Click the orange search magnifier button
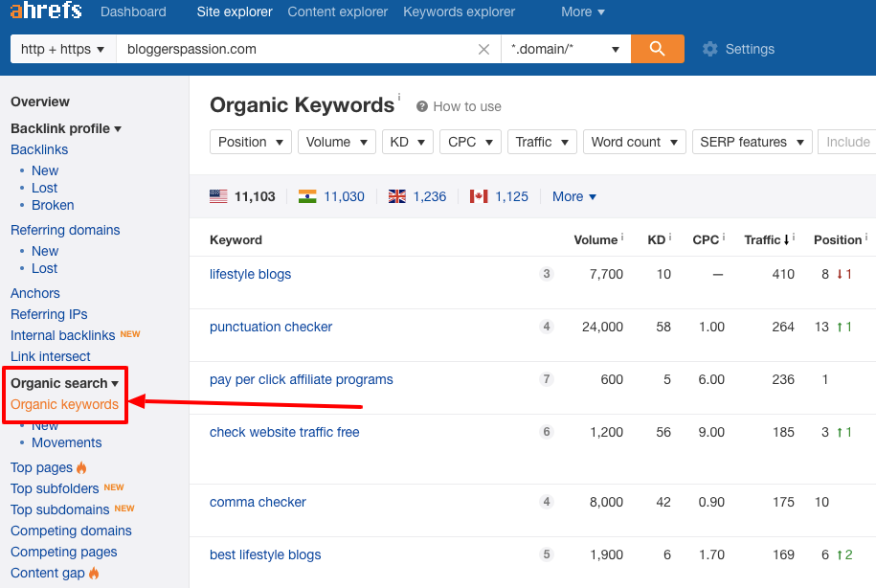Screen dimensions: 876x588 [658, 49]
